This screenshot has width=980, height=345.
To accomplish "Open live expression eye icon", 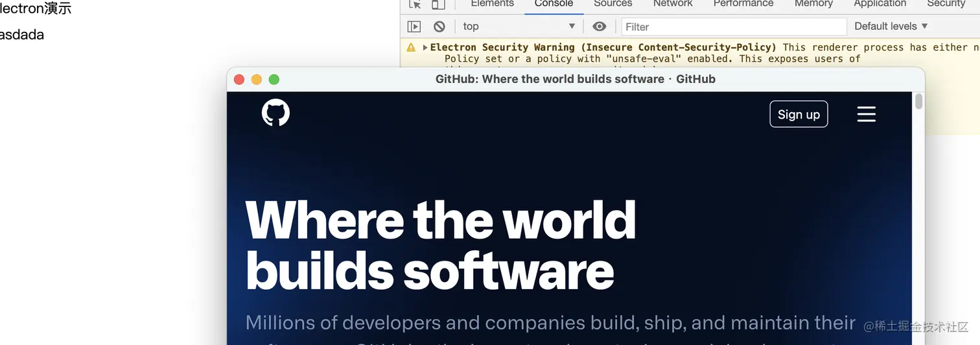I will click(600, 27).
